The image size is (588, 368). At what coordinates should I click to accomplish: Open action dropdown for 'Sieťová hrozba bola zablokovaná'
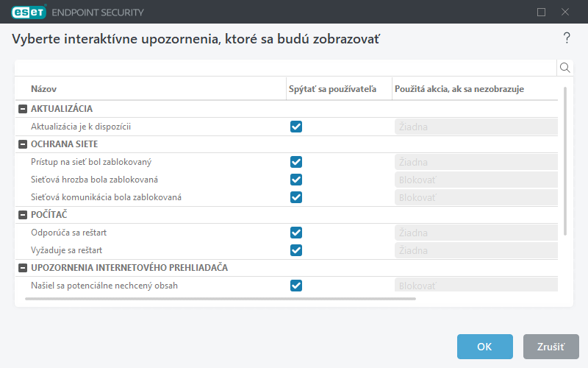tap(476, 180)
